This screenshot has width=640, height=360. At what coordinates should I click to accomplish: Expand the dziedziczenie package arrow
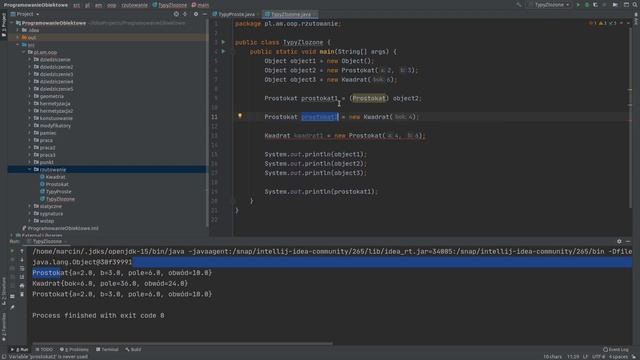pos(30,60)
